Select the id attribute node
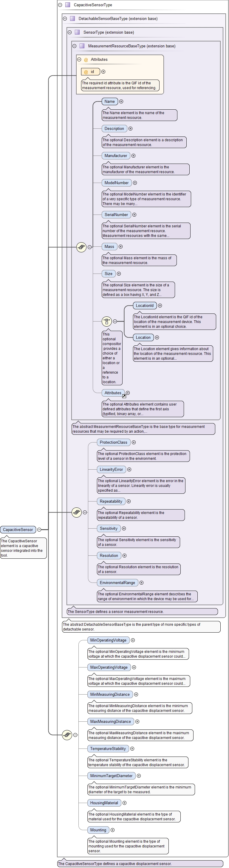Screen dimensions: 229x868 (90, 72)
